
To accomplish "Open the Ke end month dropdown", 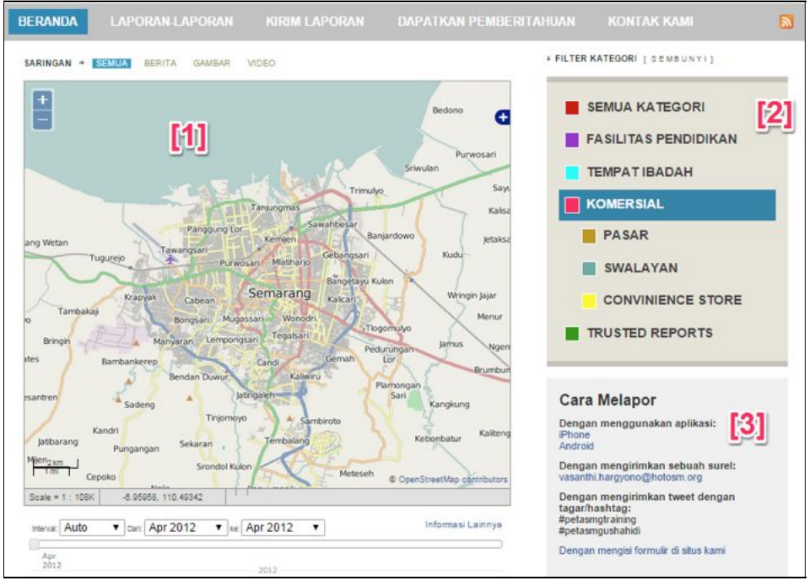I will coord(282,527).
